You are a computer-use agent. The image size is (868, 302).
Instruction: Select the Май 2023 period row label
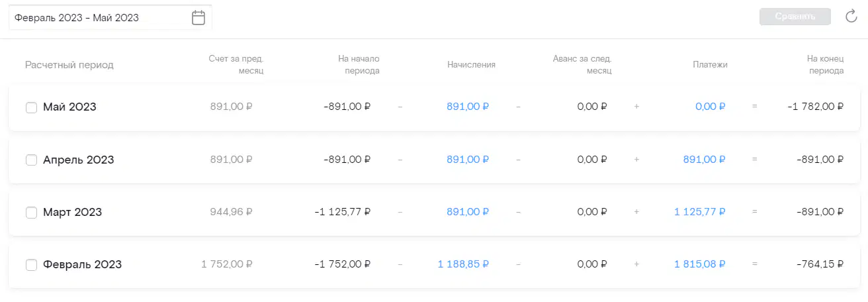pyautogui.click(x=69, y=107)
